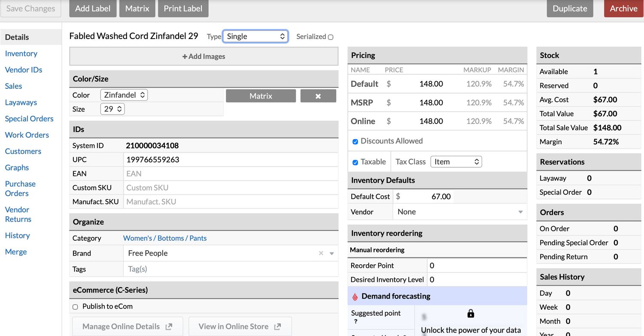Expand the Brand dropdown arrow

pyautogui.click(x=331, y=254)
